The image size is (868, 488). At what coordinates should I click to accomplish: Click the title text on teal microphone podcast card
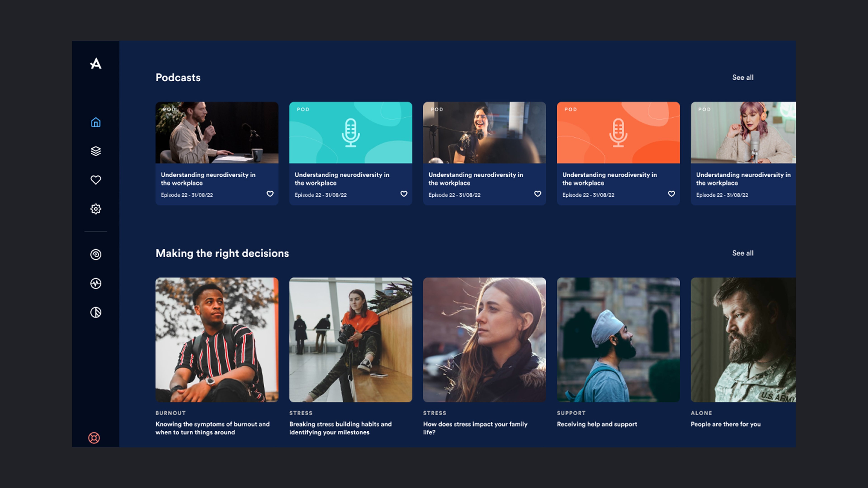(342, 179)
